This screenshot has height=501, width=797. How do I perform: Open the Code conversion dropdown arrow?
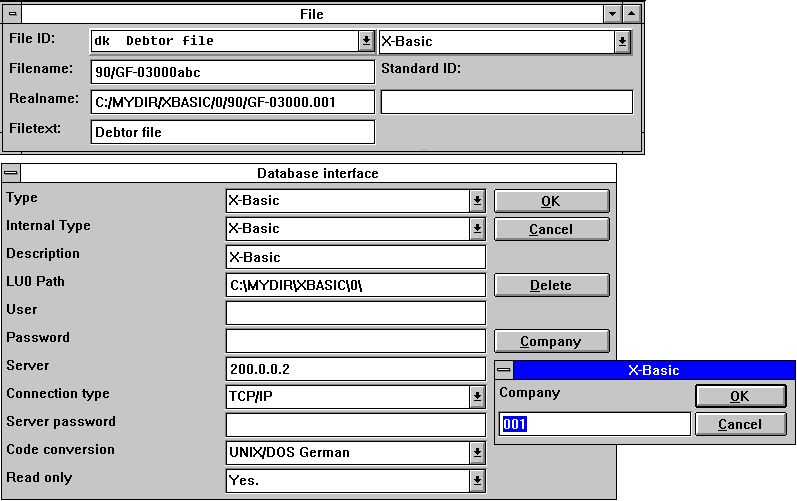click(477, 452)
